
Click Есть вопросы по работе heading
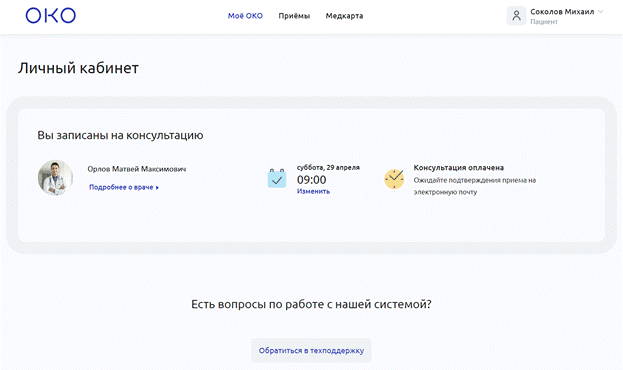[x=311, y=304]
